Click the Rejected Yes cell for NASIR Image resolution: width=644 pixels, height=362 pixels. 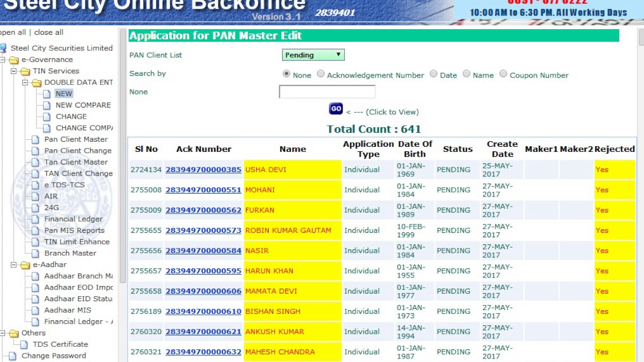614,250
